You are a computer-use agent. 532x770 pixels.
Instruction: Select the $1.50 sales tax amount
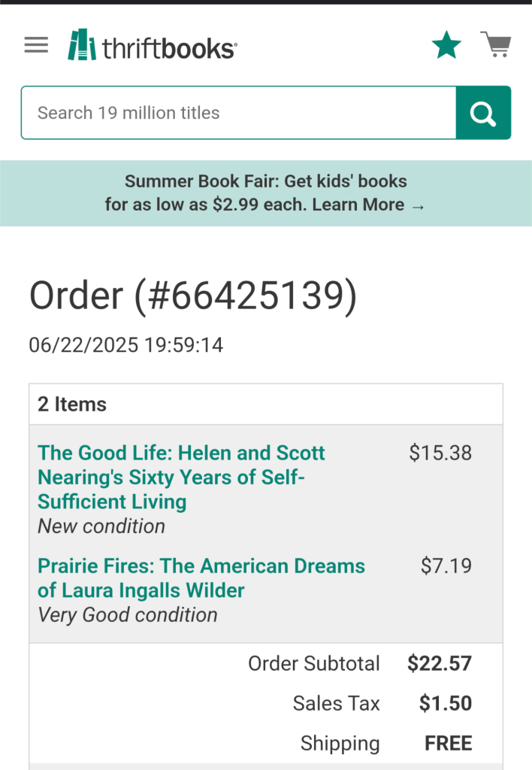click(446, 703)
